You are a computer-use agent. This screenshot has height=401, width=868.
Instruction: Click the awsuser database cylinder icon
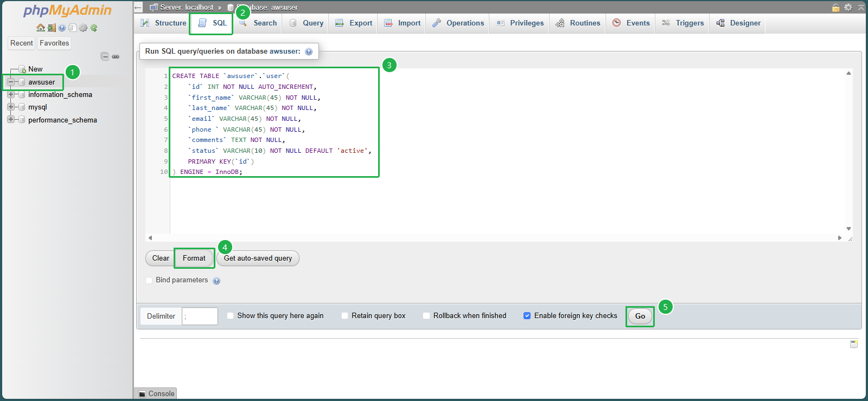(x=22, y=82)
